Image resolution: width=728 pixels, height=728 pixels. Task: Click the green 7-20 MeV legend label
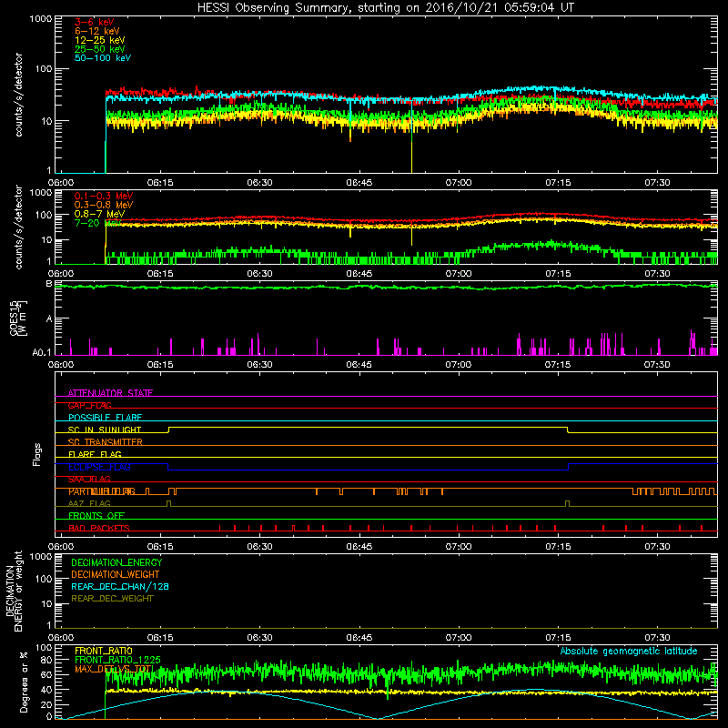(x=98, y=223)
